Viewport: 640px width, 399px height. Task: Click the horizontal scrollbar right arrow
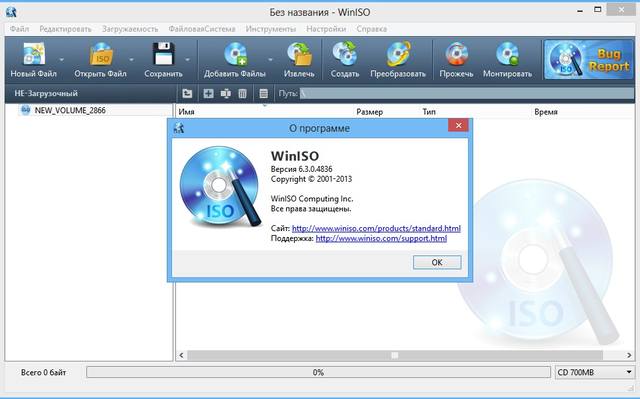(629, 355)
